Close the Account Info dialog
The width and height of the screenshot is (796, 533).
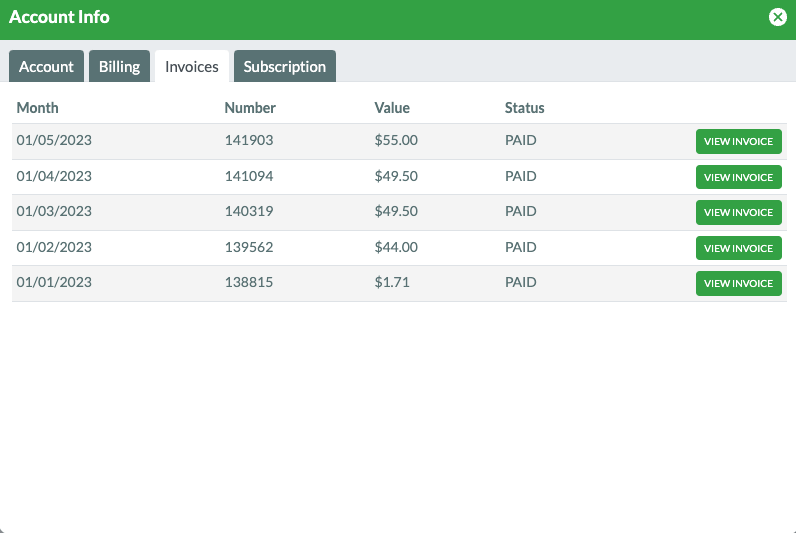pos(777,17)
